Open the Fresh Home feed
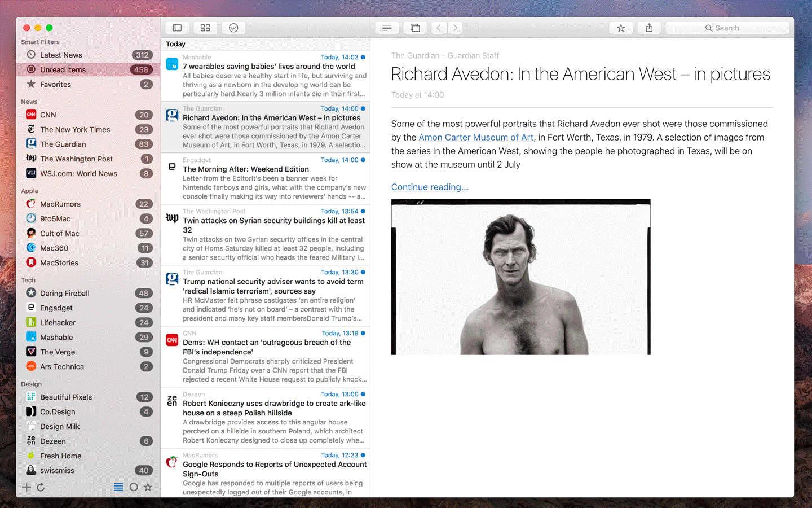 click(88, 456)
